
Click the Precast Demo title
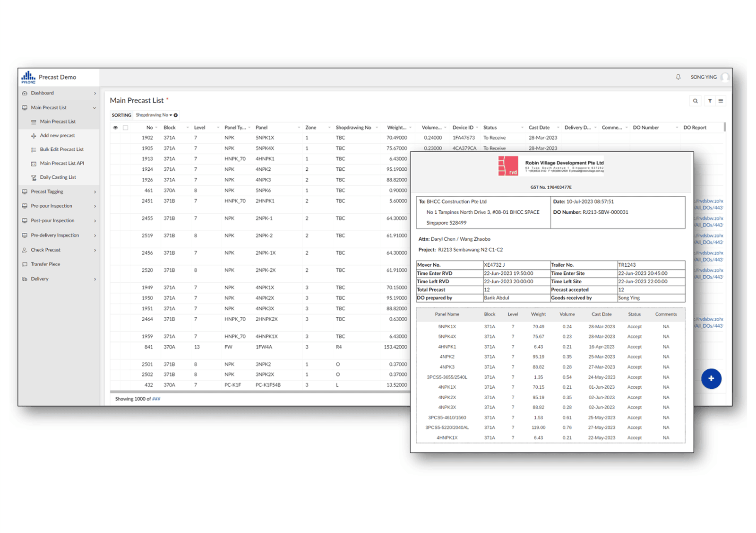[57, 77]
